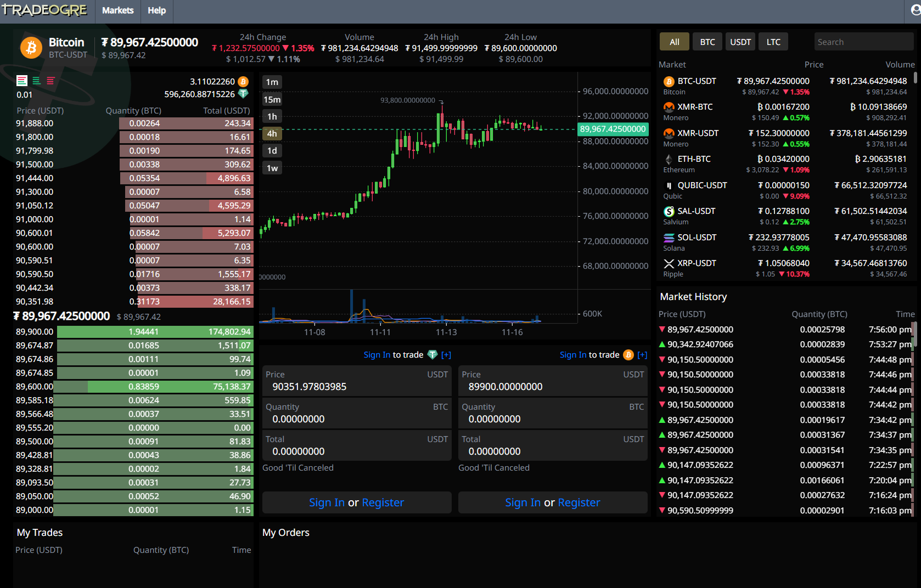The height and width of the screenshot is (588, 921).
Task: Show combined buy and sell order book
Action: pyautogui.click(x=22, y=81)
